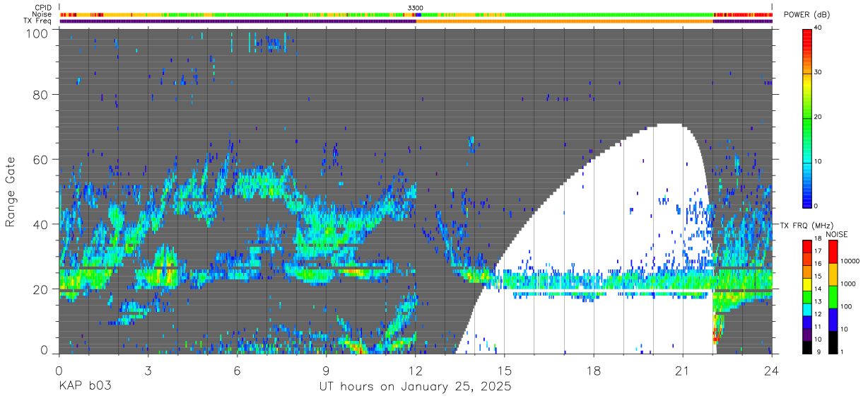Click the TX Freq color strip above the plot

(416, 21)
